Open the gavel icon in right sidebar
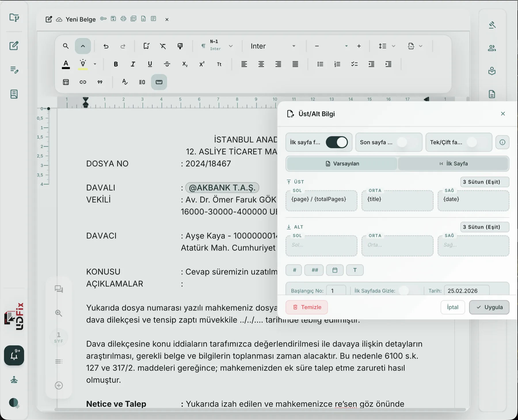This screenshot has width=518, height=420. pyautogui.click(x=492, y=25)
